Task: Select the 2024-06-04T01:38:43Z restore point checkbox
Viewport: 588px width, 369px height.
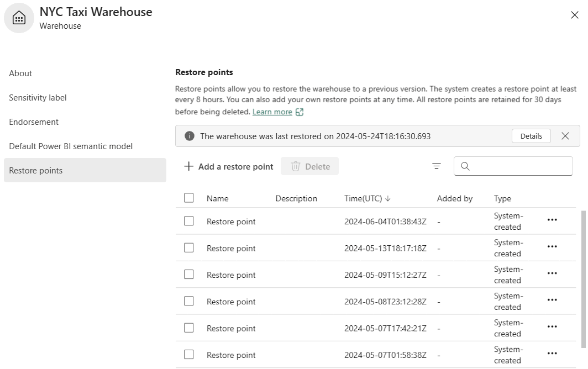Action: pos(189,221)
